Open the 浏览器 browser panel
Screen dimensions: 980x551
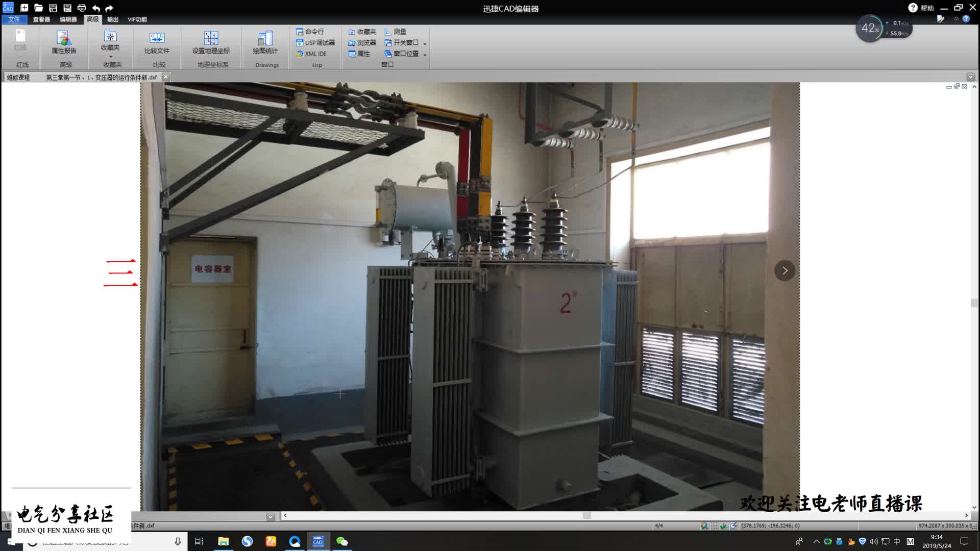click(x=362, y=43)
